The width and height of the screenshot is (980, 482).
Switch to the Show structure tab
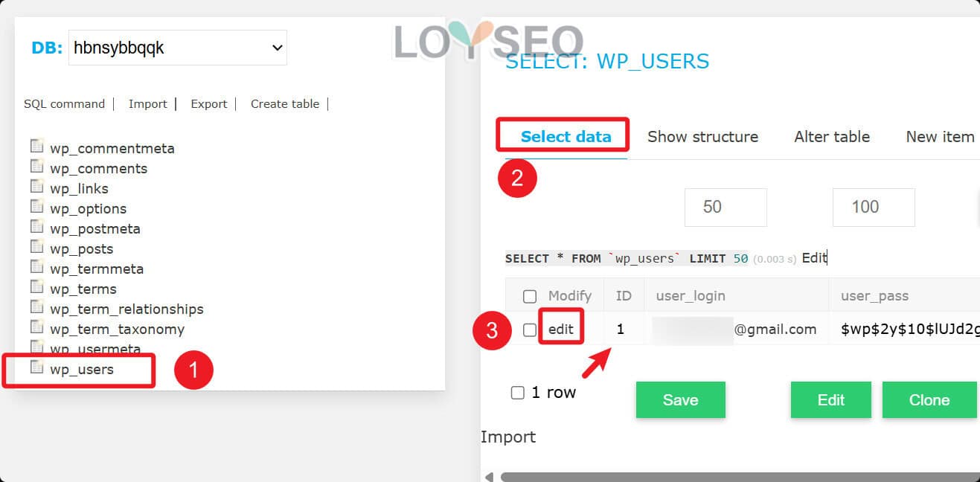pos(702,137)
